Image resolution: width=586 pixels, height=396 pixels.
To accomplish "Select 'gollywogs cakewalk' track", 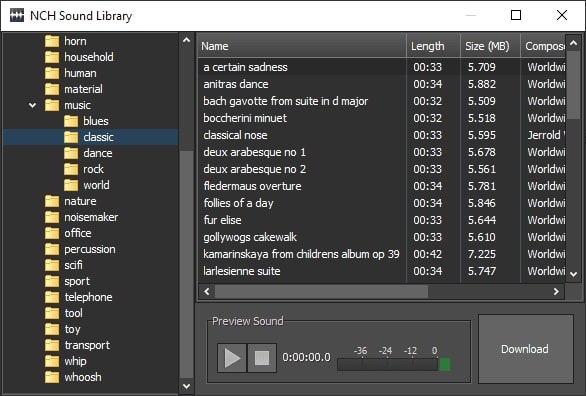I will (x=381, y=237).
